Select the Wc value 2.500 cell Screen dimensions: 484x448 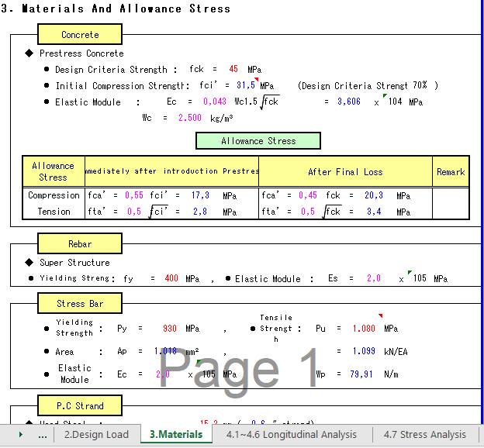[190, 118]
